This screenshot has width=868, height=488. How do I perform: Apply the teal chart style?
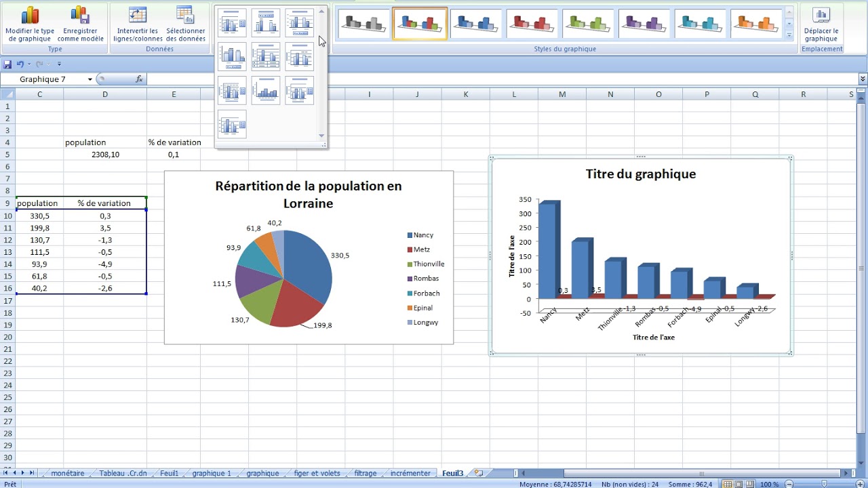[701, 23]
